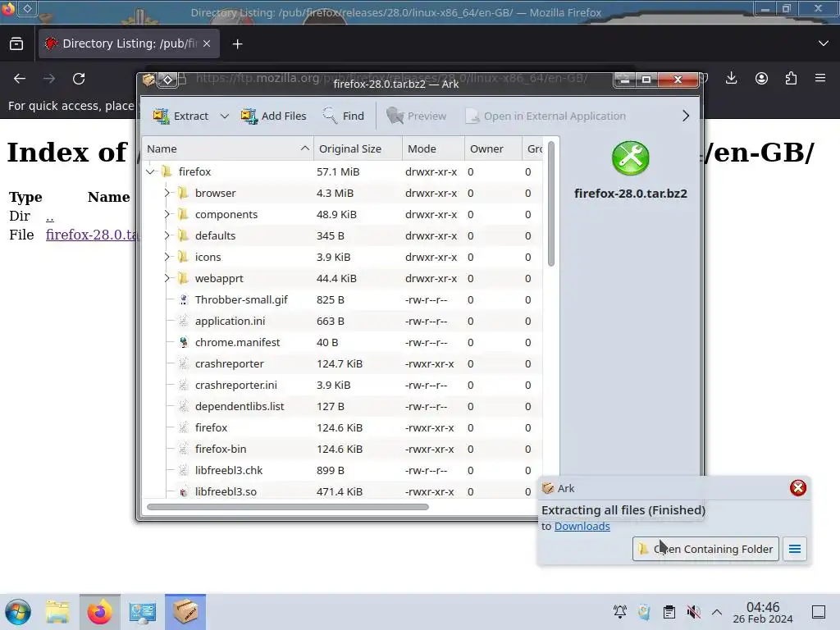The width and height of the screenshot is (840, 630).
Task: Open the Firefox recent browsing view icon
Action: pyautogui.click(x=16, y=43)
